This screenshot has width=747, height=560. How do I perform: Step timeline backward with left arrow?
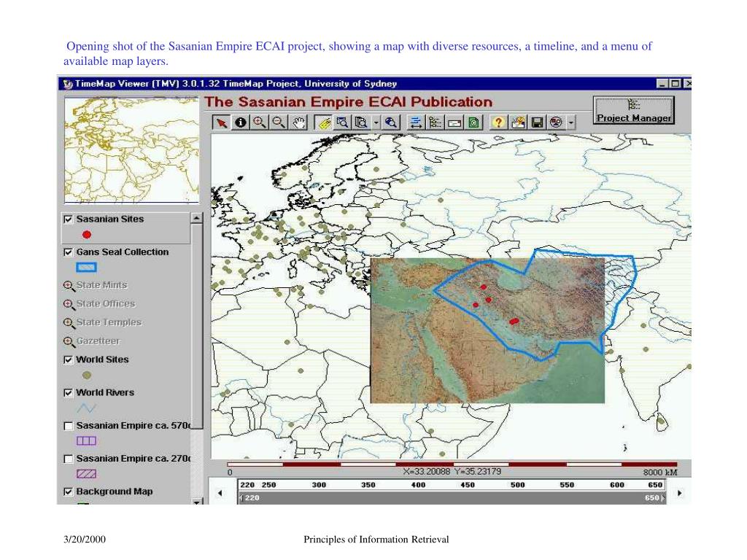click(x=220, y=494)
